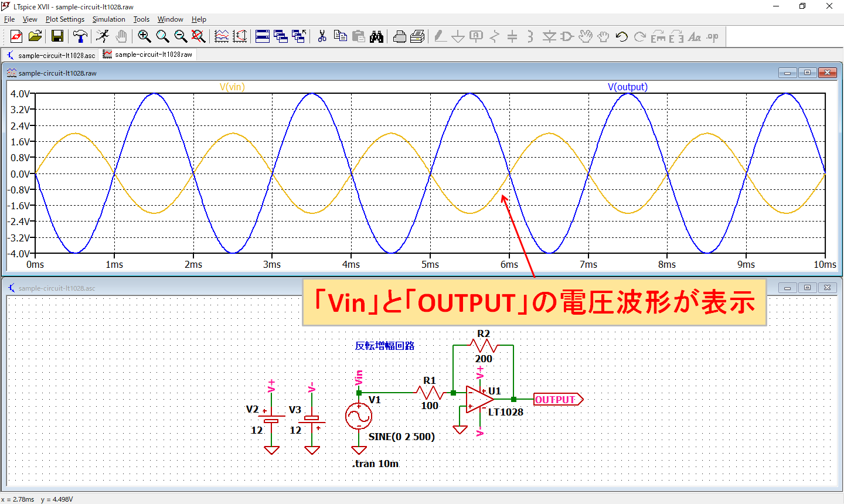The height and width of the screenshot is (504, 844).
Task: Click the Run simulation icon
Action: pos(103,36)
